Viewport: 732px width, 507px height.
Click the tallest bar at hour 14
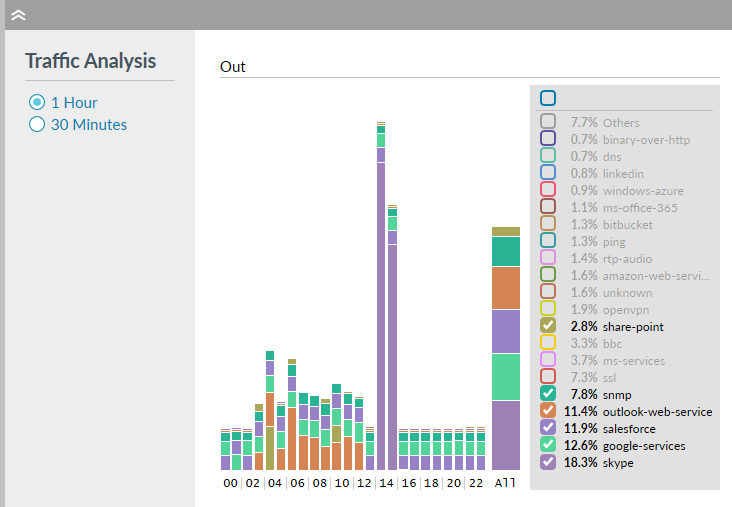381,300
